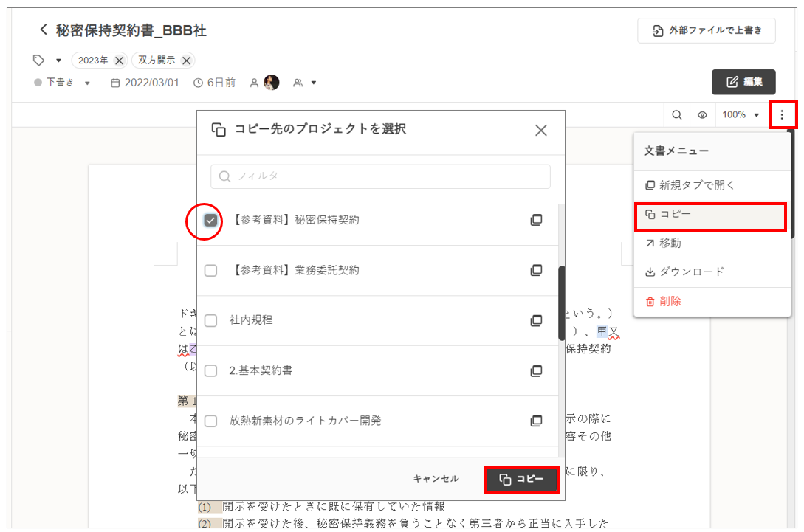Open the 100% zoom level dropdown
Image resolution: width=804 pixels, height=532 pixels.
coord(741,115)
